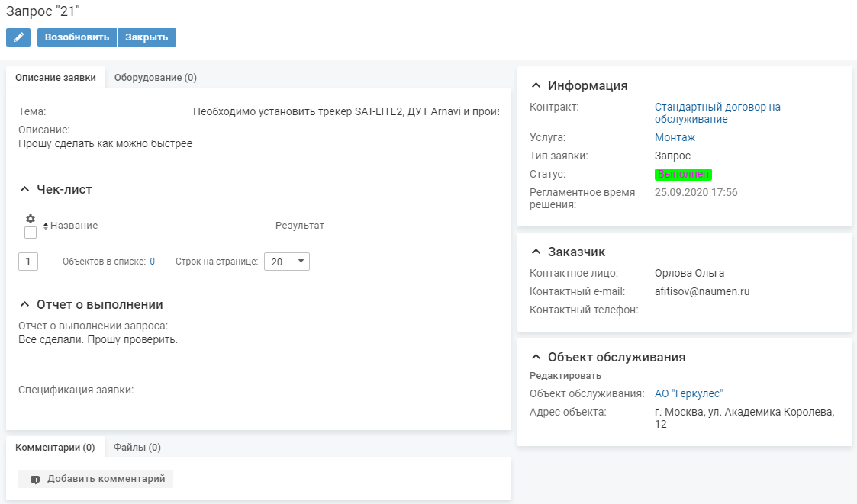857x504 pixels.
Task: Collapse the Объект обслуживания panel
Action: 536,357
